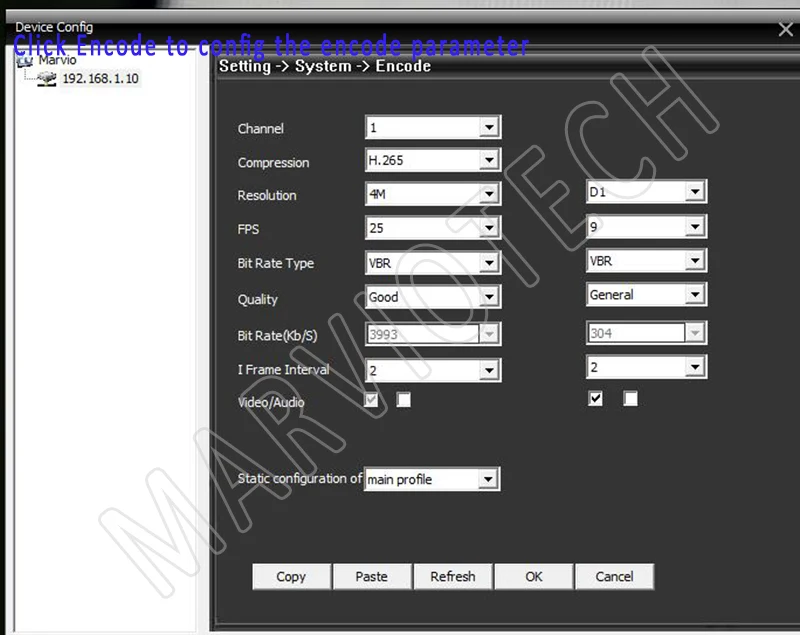Image resolution: width=800 pixels, height=635 pixels.
Task: Click the Paste button
Action: pyautogui.click(x=372, y=577)
